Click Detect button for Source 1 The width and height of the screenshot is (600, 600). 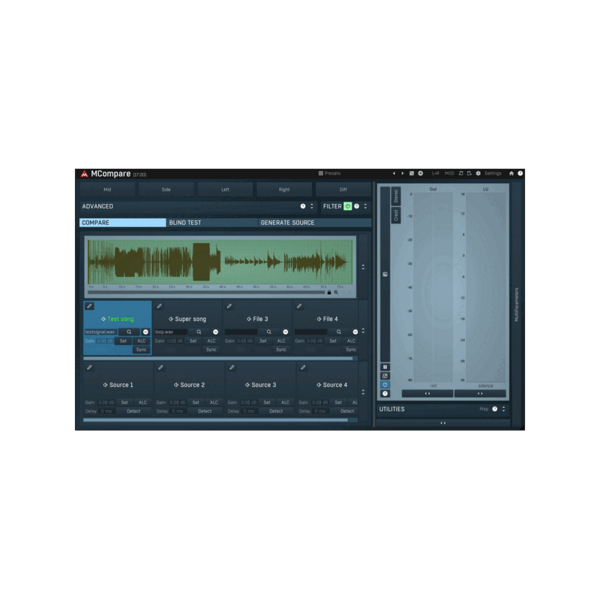(x=134, y=411)
